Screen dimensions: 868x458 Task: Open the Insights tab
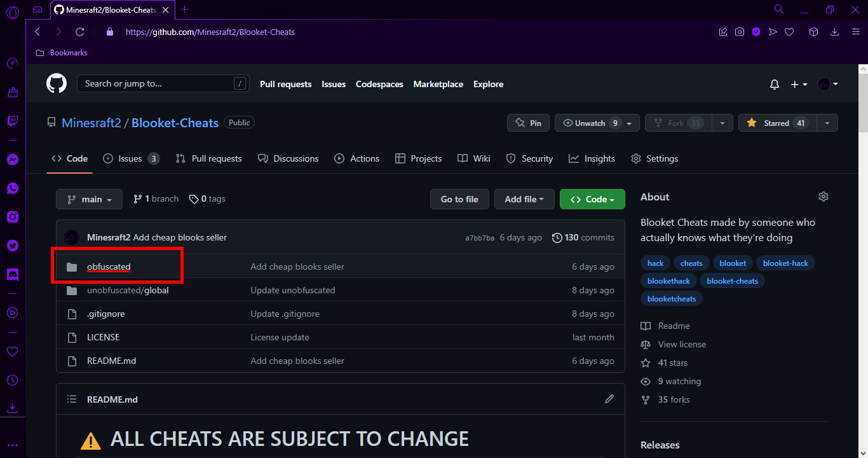click(x=592, y=158)
